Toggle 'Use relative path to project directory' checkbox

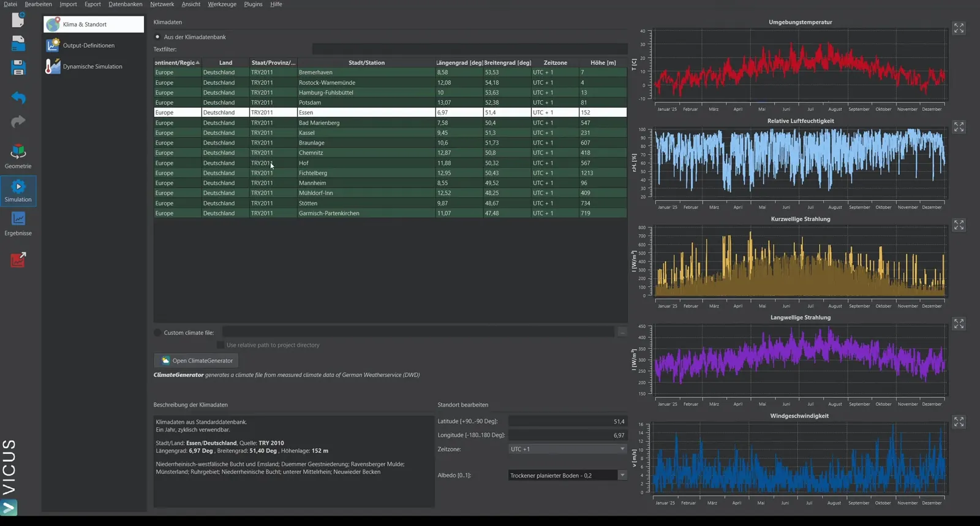pyautogui.click(x=221, y=345)
